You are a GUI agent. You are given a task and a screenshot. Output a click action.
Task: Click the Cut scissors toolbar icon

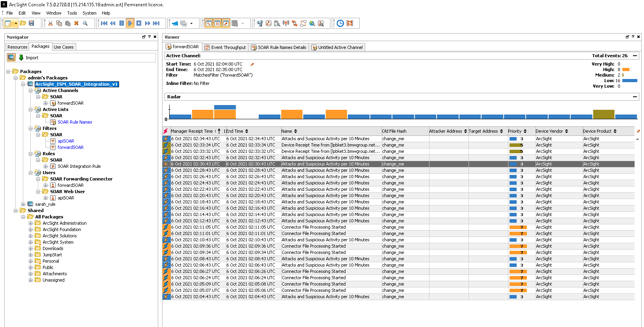pos(50,23)
